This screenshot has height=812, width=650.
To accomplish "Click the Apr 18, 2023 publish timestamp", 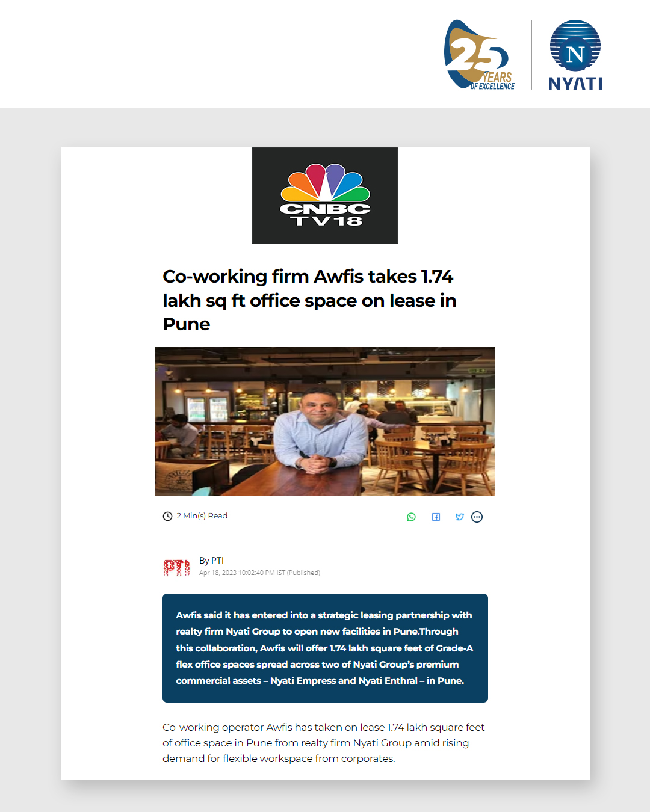I will point(259,573).
